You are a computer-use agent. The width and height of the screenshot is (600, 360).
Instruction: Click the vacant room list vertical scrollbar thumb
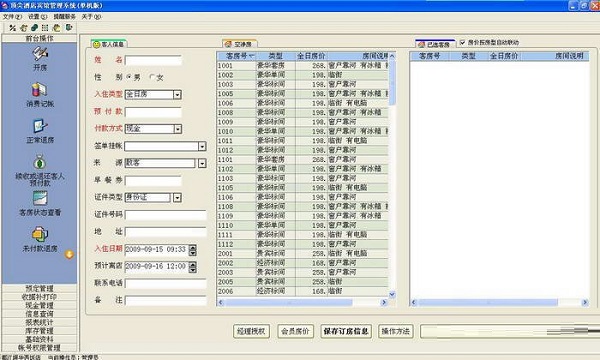[392, 82]
